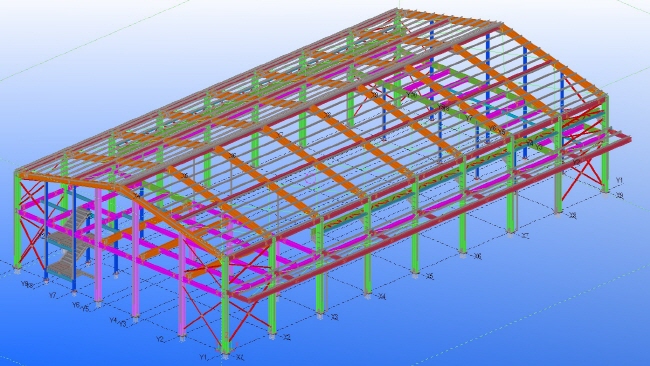This screenshot has height=366, width=650.
Task: Select the X8 grid label
Action: click(x=572, y=216)
